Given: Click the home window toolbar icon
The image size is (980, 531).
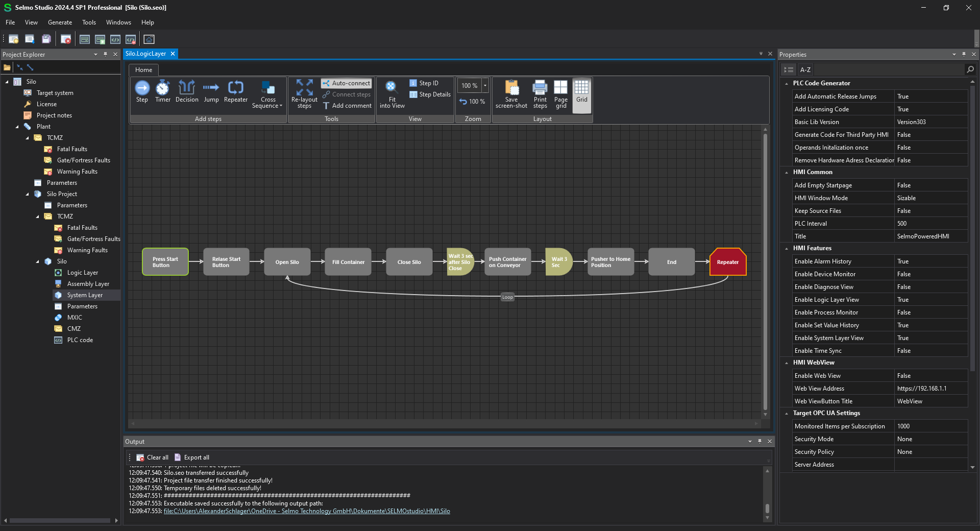Looking at the screenshot, I should 149,39.
